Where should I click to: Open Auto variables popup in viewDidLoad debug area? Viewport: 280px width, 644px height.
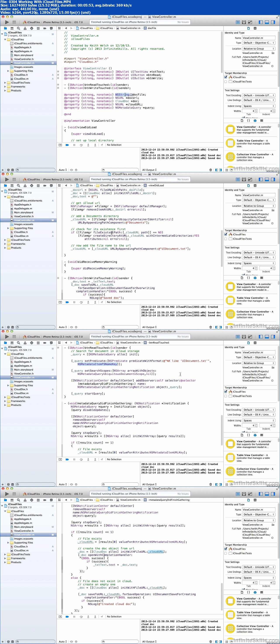coord(63,327)
